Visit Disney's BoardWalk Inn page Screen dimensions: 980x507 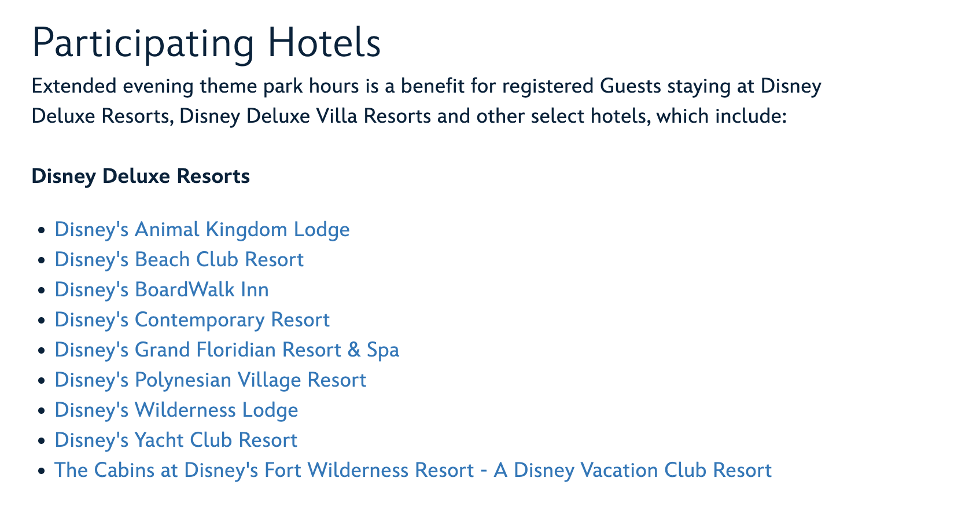(x=161, y=290)
